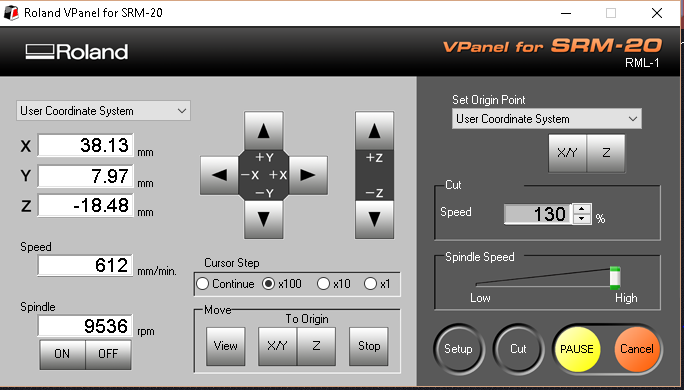This screenshot has height=390, width=684.
Task: Turn the spindle OFF
Action: 108,353
